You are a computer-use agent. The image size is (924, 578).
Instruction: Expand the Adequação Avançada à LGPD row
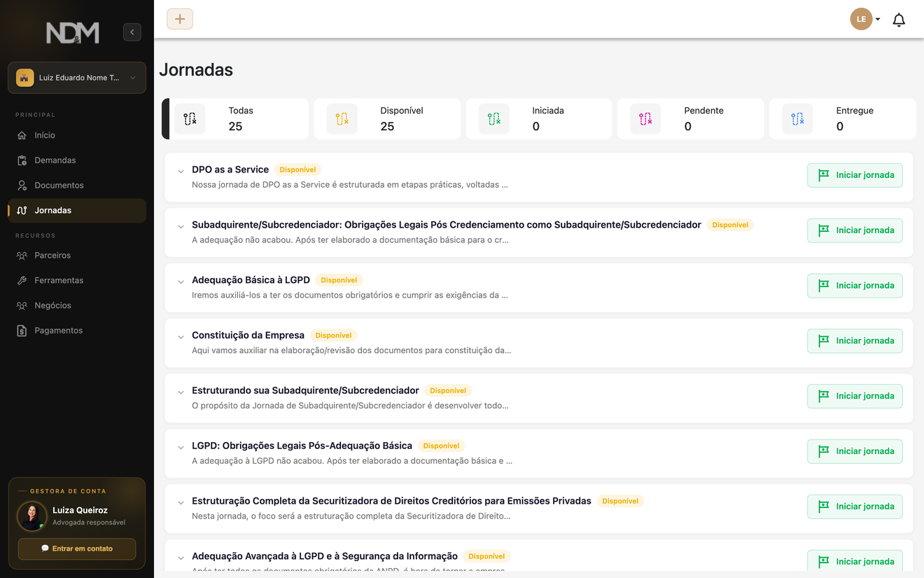[181, 558]
